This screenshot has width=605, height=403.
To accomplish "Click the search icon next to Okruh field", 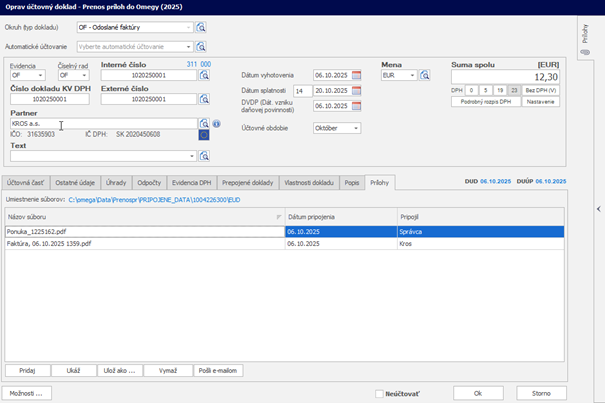I will 201,29.
